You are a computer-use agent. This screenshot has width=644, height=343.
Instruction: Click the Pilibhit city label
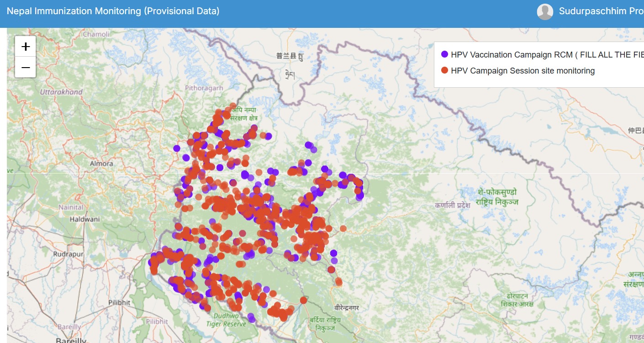[x=119, y=302]
